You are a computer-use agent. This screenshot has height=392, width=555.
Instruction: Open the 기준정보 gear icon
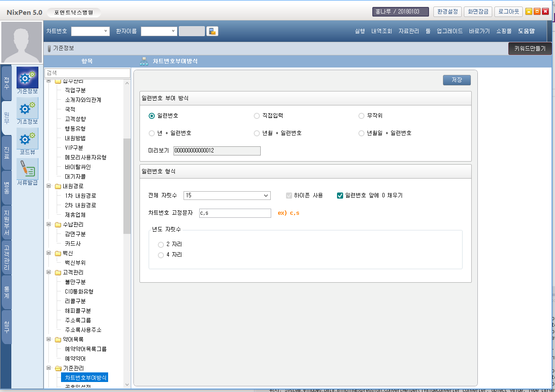pyautogui.click(x=27, y=78)
